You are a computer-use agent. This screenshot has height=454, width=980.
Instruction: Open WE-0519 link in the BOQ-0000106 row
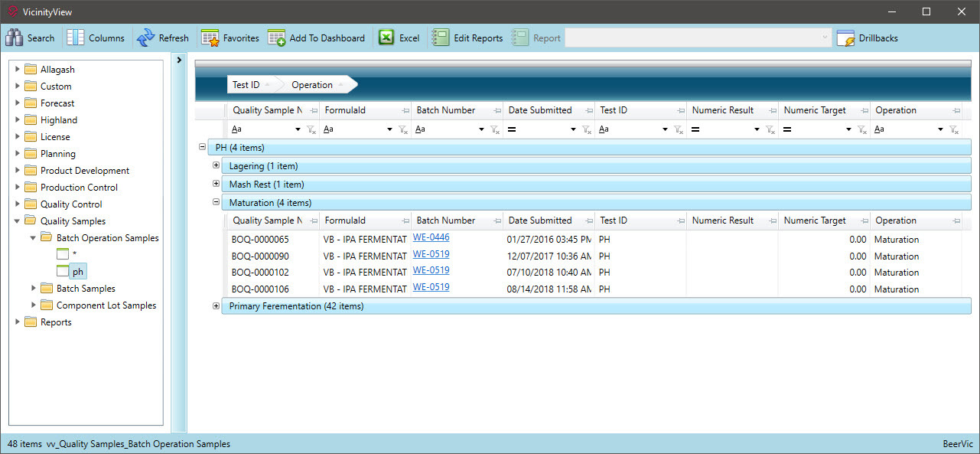click(431, 287)
